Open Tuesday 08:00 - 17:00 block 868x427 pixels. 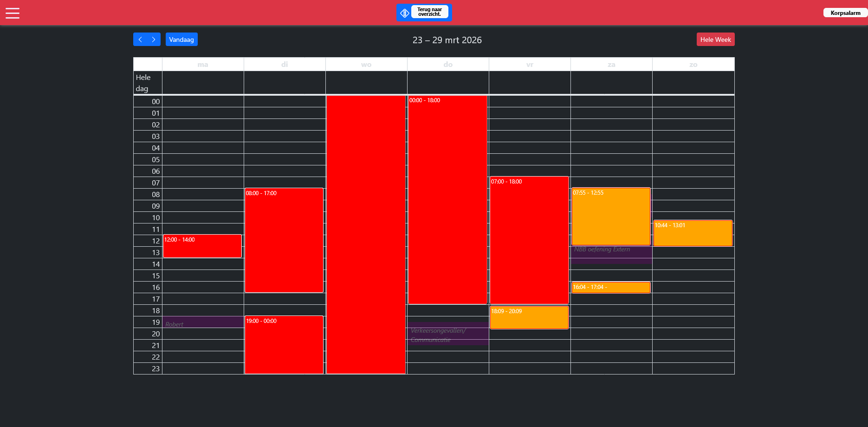284,240
